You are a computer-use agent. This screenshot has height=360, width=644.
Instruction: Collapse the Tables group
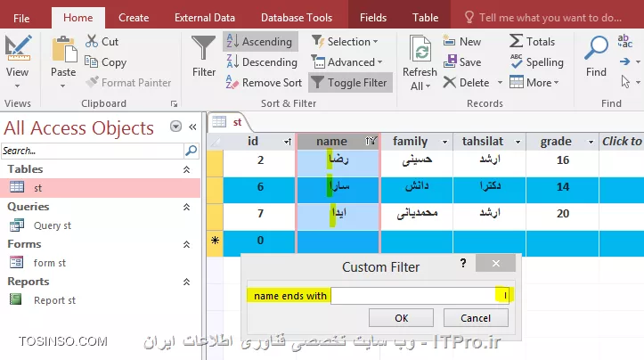(x=186, y=169)
